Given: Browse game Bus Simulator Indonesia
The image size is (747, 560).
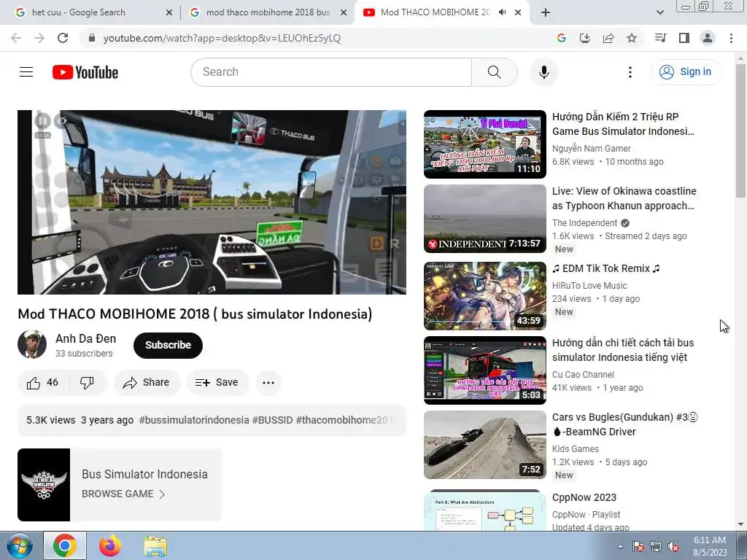Looking at the screenshot, I should (123, 494).
